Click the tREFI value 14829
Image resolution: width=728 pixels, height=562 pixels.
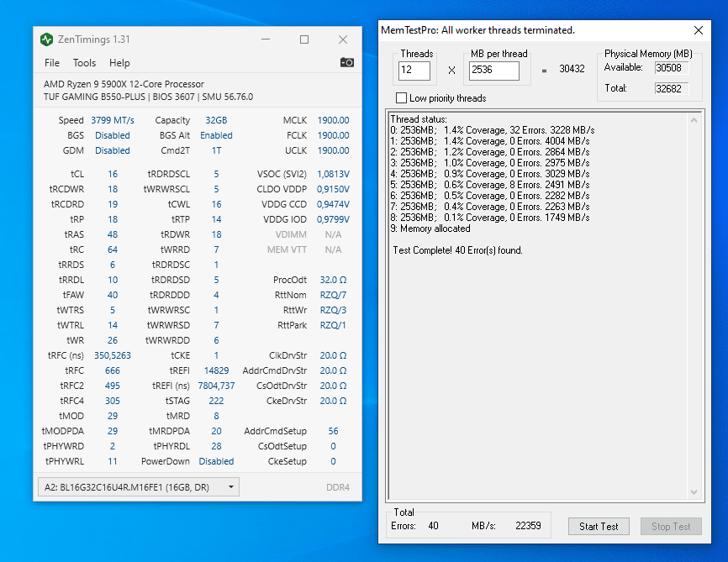216,370
